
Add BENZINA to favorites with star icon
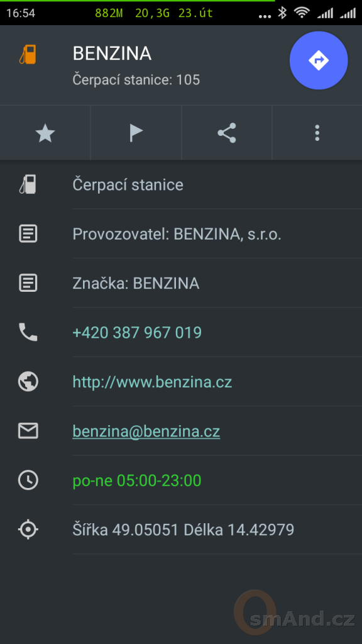[x=45, y=133]
